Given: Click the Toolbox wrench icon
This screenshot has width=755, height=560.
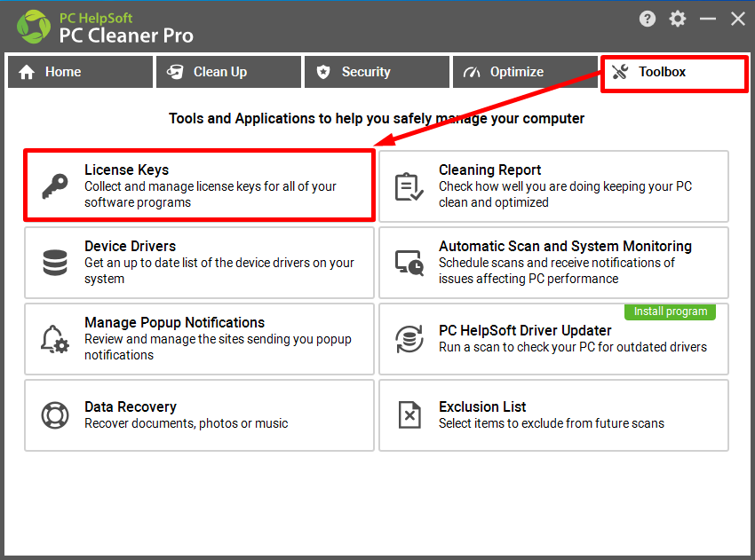Looking at the screenshot, I should click(x=620, y=72).
